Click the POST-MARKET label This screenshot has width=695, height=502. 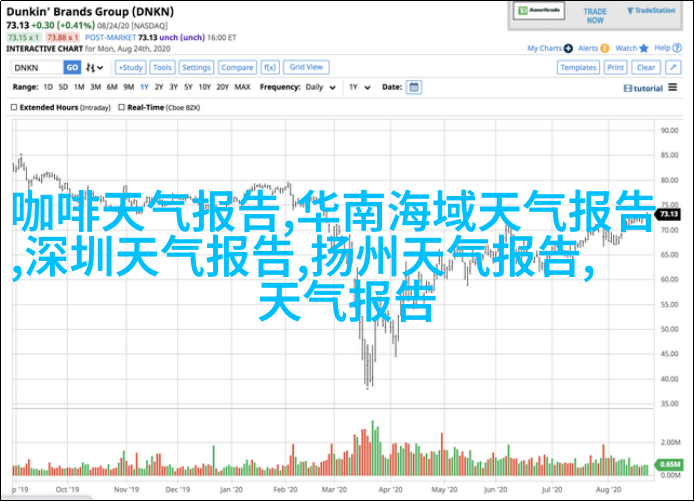point(110,38)
